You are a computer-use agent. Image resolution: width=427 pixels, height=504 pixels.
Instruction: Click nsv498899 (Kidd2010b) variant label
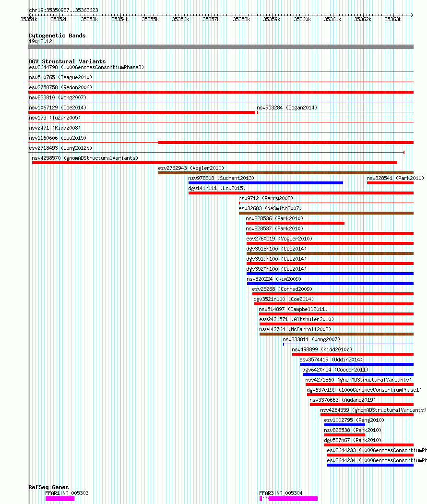click(322, 350)
